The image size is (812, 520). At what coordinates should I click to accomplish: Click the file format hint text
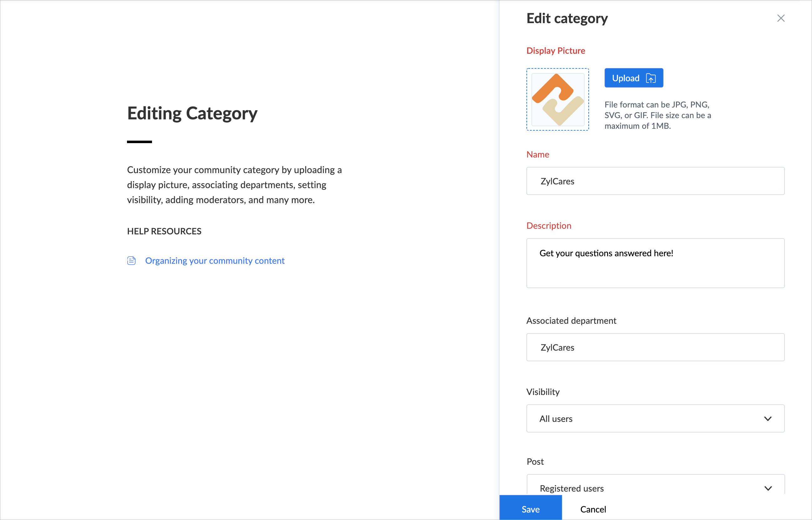pyautogui.click(x=657, y=115)
